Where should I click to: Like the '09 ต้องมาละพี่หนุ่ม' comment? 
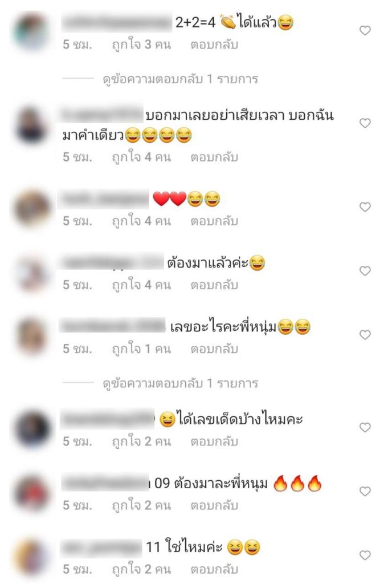[365, 491]
